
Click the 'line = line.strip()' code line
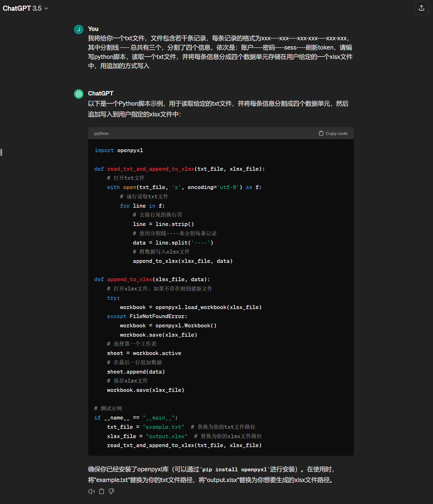pos(163,224)
